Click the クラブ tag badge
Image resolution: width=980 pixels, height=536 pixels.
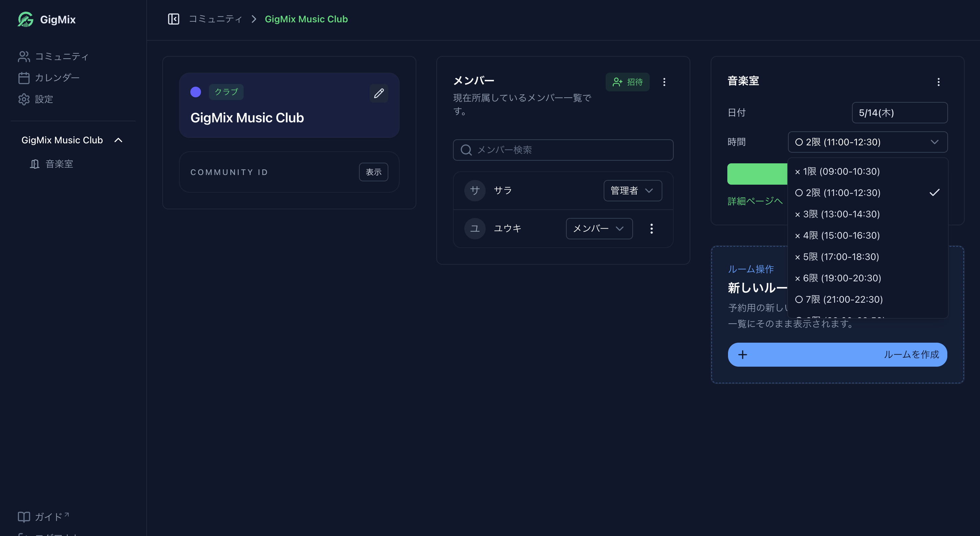[x=226, y=92]
